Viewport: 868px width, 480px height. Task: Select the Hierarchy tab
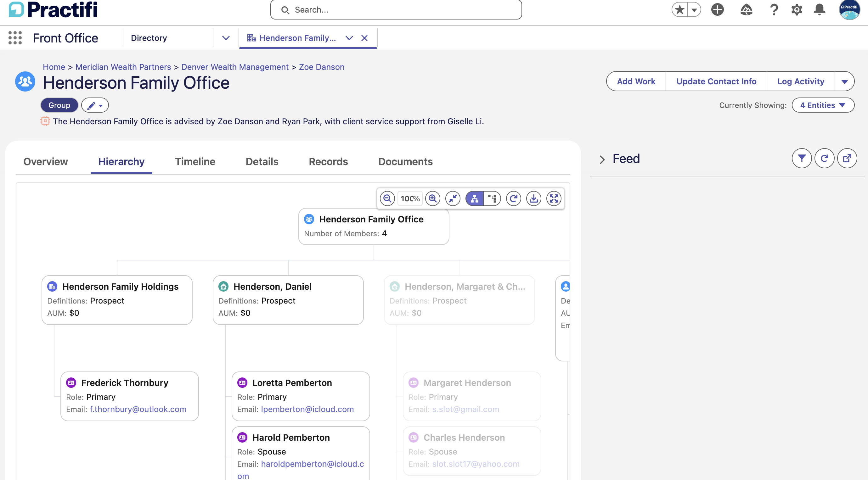pyautogui.click(x=121, y=162)
